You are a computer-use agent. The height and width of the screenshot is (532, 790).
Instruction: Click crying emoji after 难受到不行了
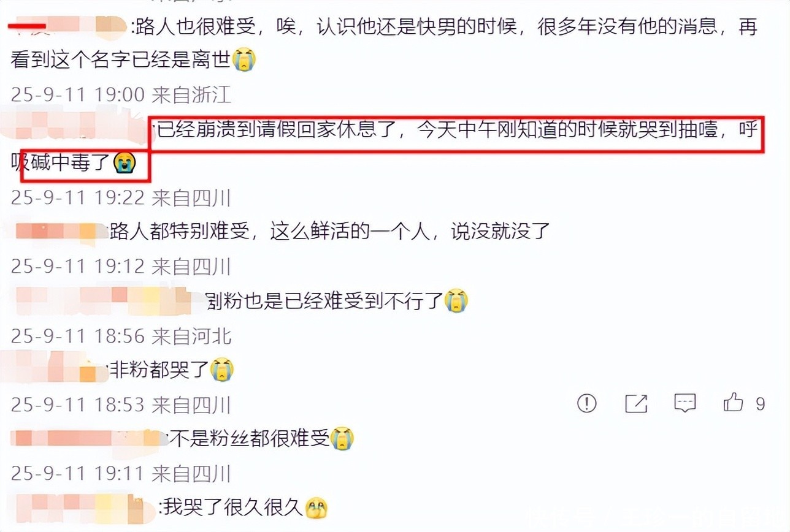(456, 300)
